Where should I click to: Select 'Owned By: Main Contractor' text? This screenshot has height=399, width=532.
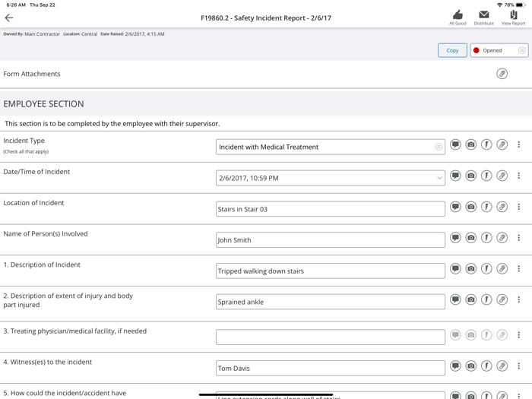pos(32,34)
